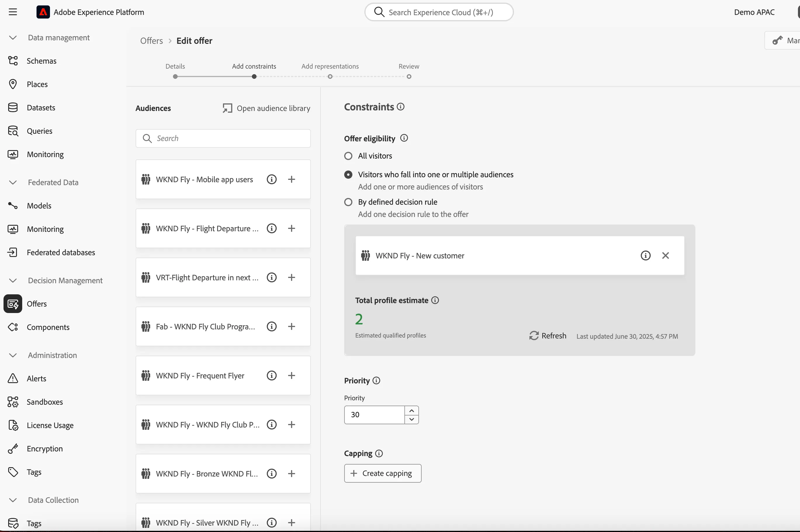This screenshot has height=532, width=800.
Task: Open License Usage page
Action: [50, 425]
